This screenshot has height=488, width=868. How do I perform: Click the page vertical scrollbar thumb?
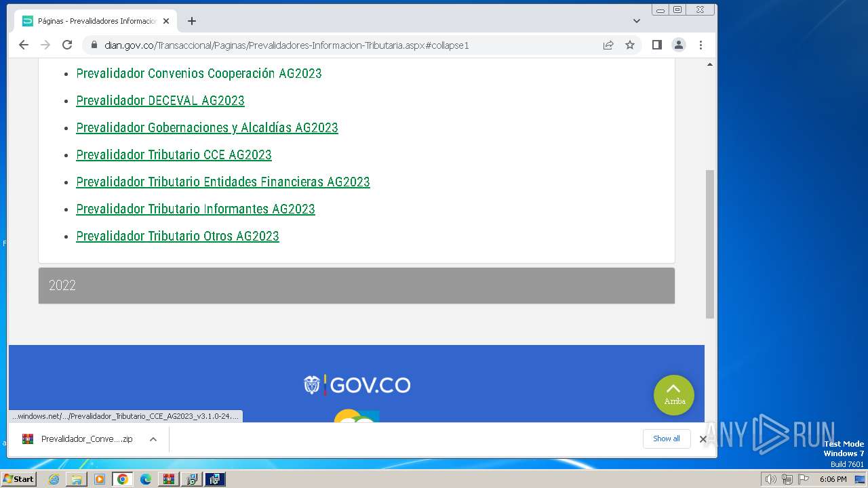point(710,244)
